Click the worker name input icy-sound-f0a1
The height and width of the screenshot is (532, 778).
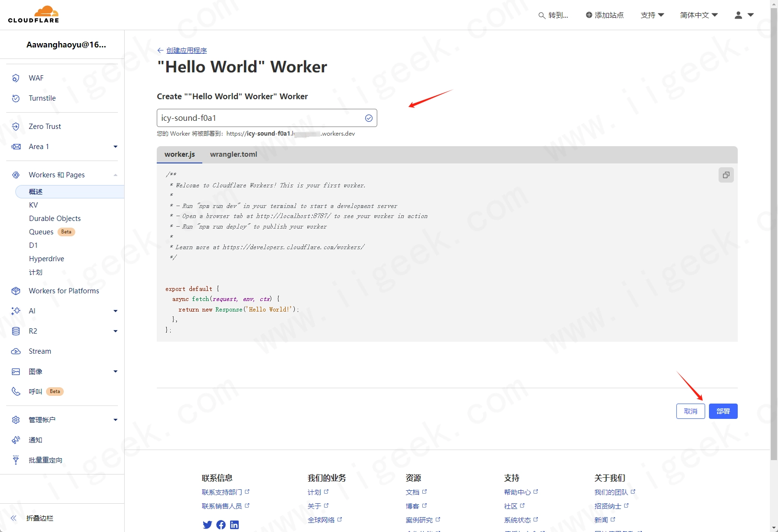click(x=267, y=118)
